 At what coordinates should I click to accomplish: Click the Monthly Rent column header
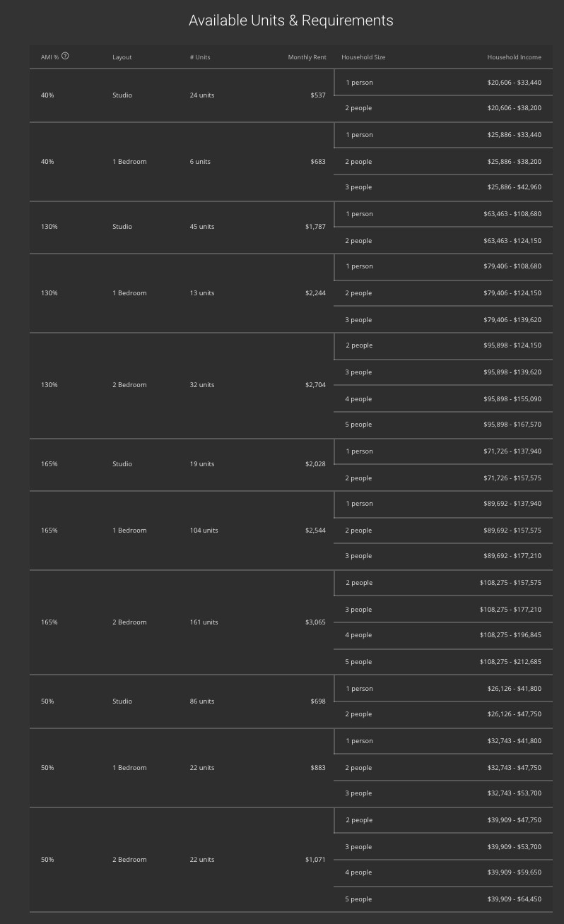pyautogui.click(x=307, y=57)
